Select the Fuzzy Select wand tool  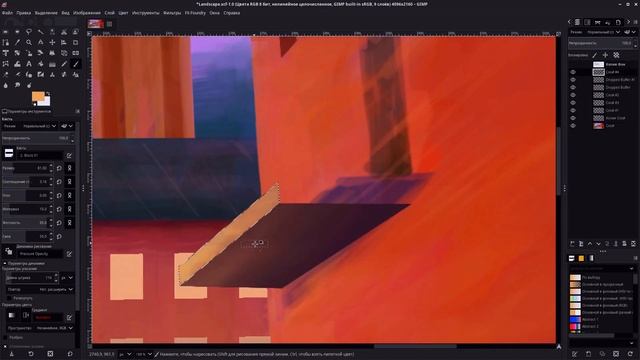pyautogui.click(x=40, y=31)
